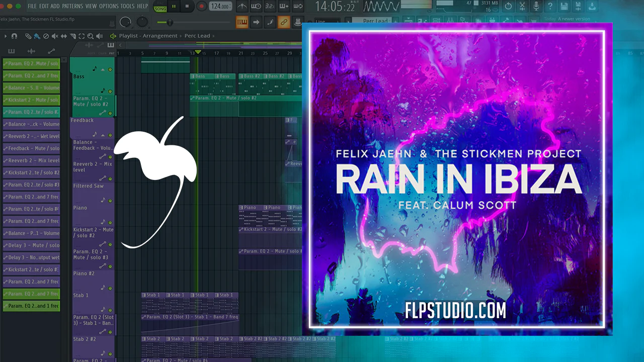The height and width of the screenshot is (362, 644).
Task: Click the overdub plus icon in the toolbar
Action: click(x=283, y=7)
